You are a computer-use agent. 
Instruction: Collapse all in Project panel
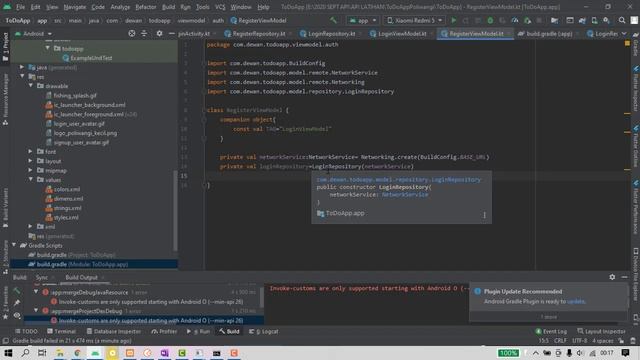pyautogui.click(x=144, y=33)
